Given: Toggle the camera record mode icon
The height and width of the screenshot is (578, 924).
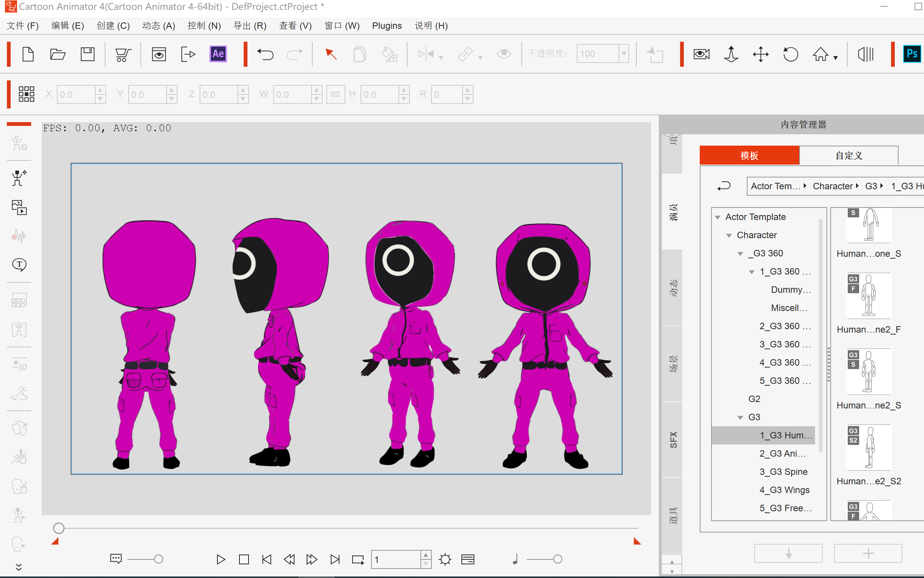Looking at the screenshot, I should pos(701,54).
